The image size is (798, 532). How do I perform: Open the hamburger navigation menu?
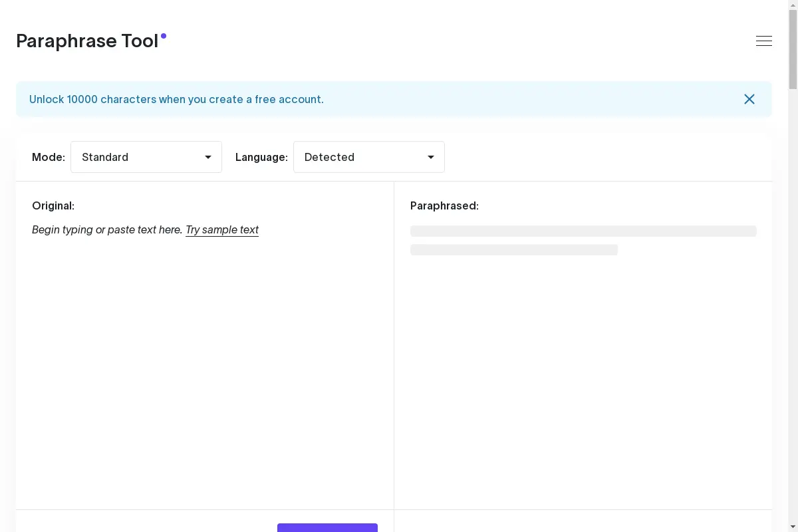(763, 41)
